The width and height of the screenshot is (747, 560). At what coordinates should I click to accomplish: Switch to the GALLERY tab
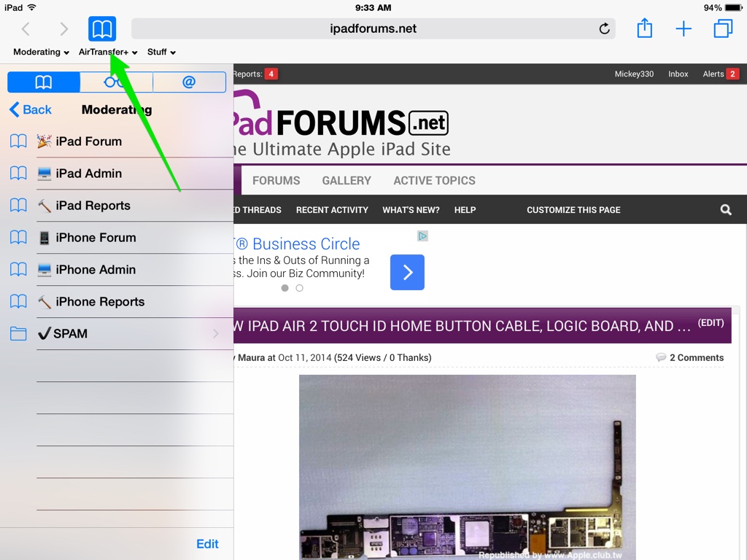347,181
